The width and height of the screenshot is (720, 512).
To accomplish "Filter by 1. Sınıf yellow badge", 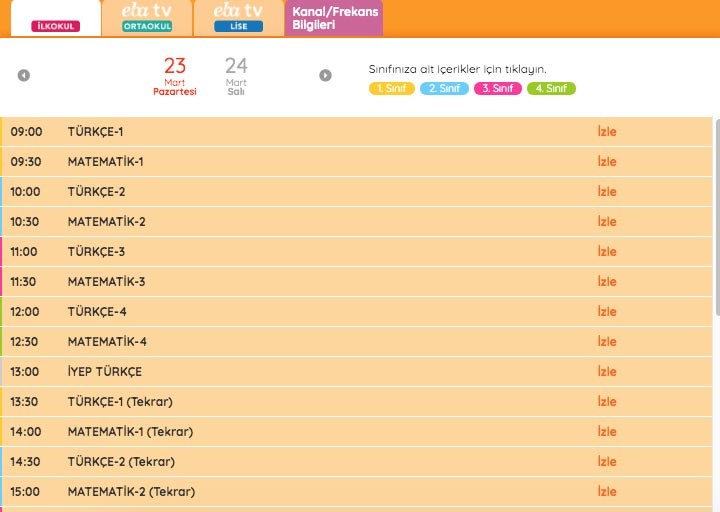I will pos(392,89).
